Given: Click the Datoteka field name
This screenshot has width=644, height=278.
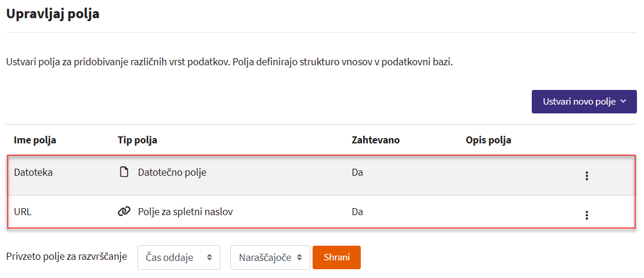Looking at the screenshot, I should [33, 173].
